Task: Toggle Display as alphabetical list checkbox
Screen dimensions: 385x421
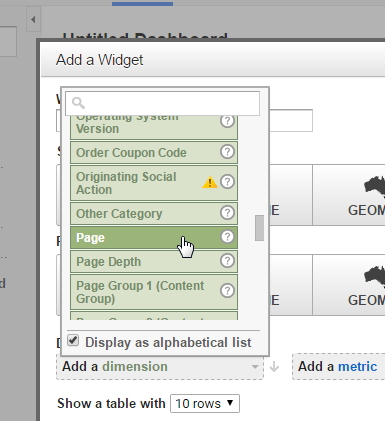Action: click(73, 341)
